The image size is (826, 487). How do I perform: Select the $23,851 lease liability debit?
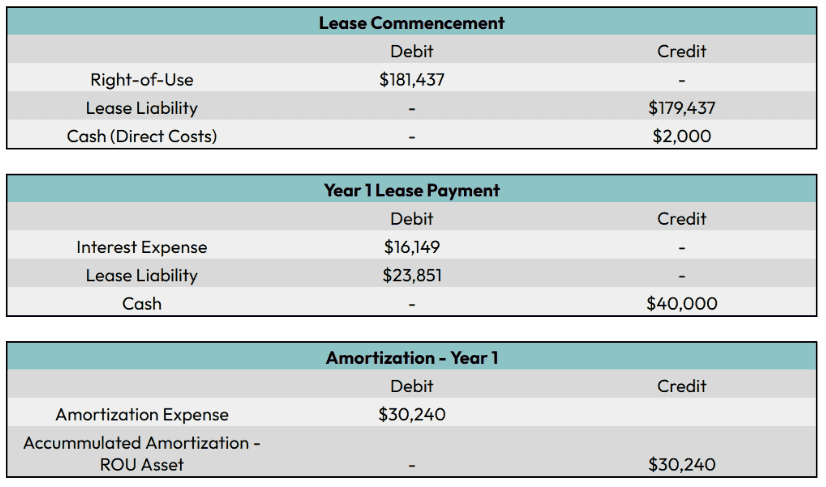pos(412,275)
